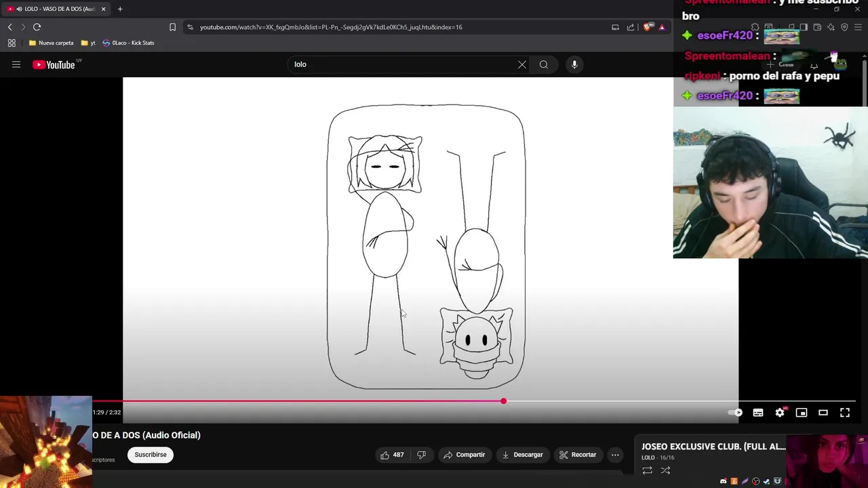Open video settings gear
The height and width of the screenshot is (488, 868).
point(780,412)
